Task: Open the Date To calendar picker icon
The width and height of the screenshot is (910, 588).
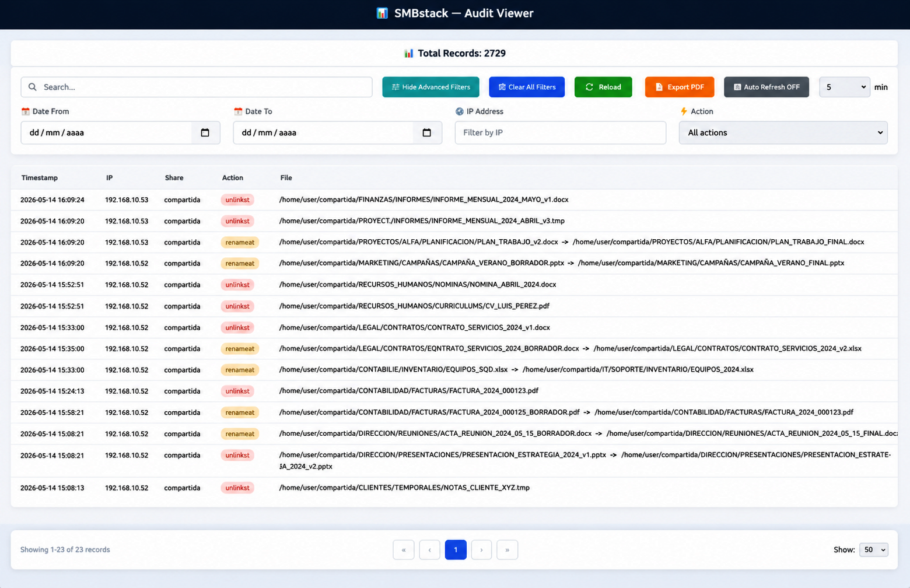Action: click(426, 132)
